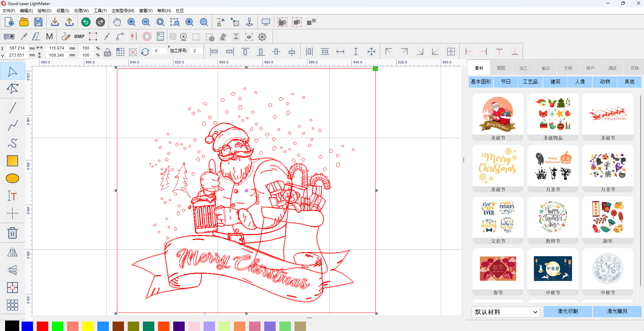Select the node edit tool
The image size is (644, 331).
tap(12, 89)
